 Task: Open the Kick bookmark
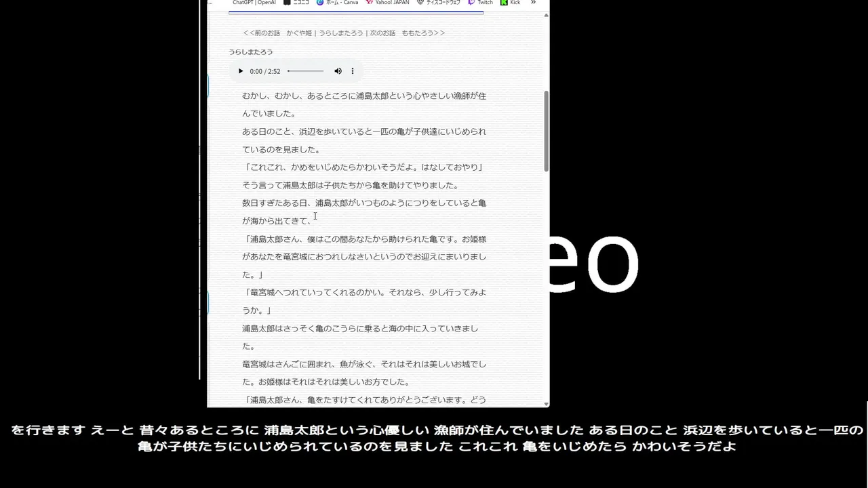coord(511,3)
